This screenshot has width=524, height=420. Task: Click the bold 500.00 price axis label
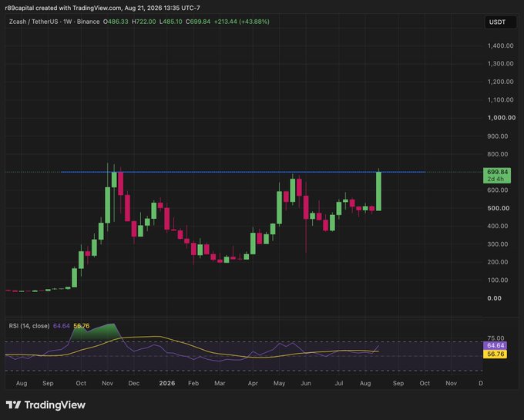[x=499, y=208]
